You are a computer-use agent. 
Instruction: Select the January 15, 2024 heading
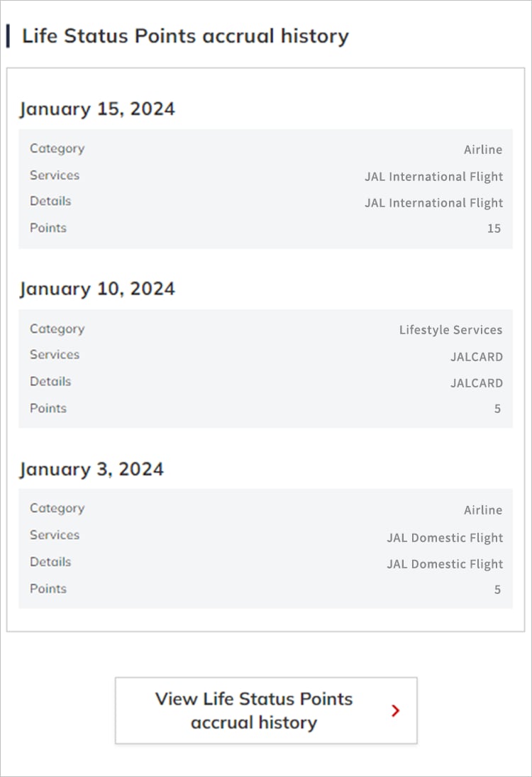(97, 109)
